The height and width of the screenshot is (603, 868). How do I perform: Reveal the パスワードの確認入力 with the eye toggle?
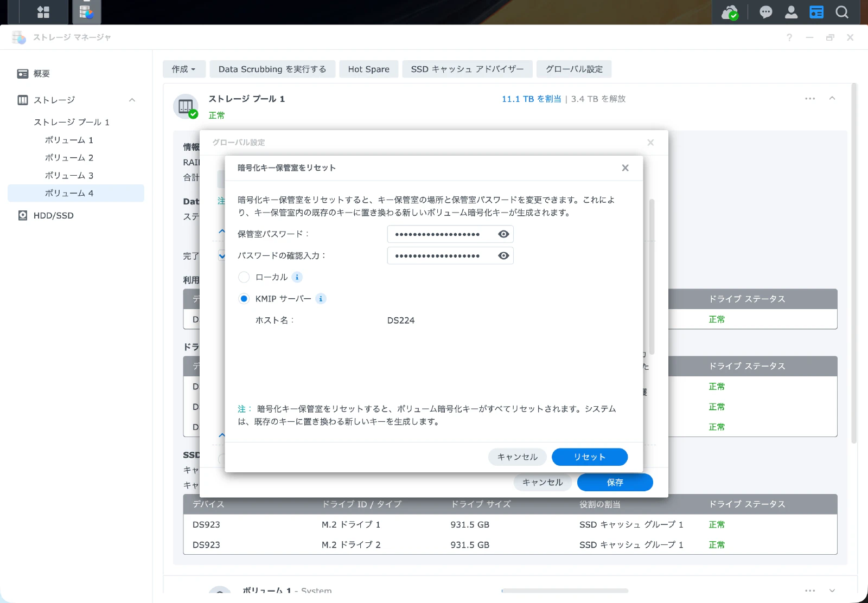503,255
